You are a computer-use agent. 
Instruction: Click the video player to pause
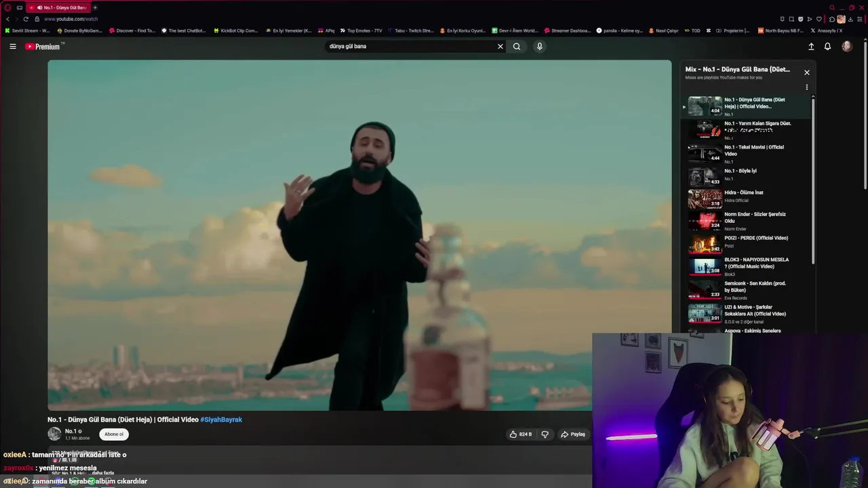pos(359,235)
